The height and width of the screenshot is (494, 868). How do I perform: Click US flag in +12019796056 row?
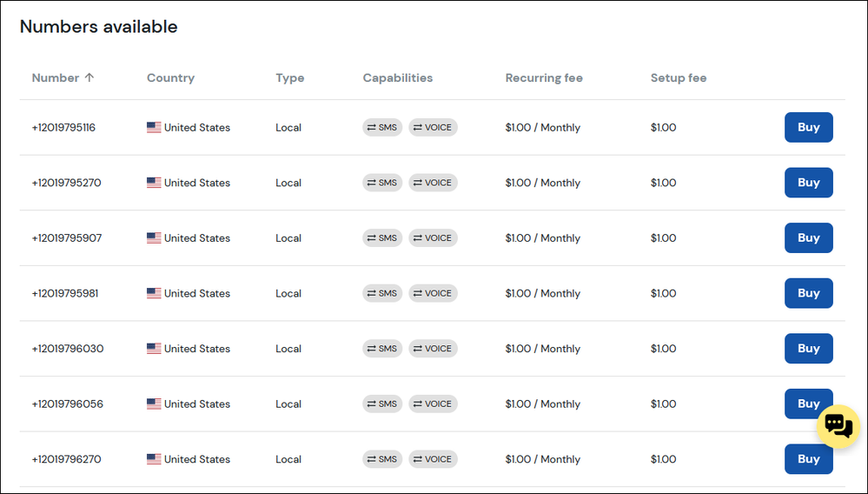point(154,404)
